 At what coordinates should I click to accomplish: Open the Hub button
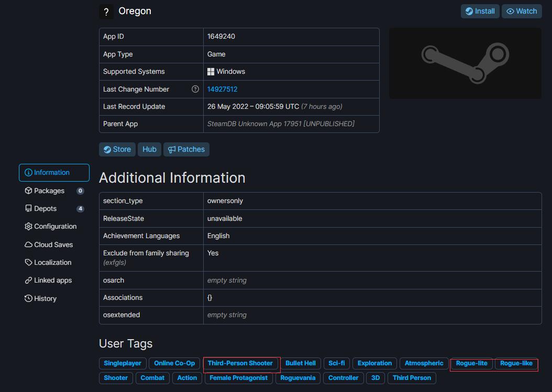coord(149,149)
